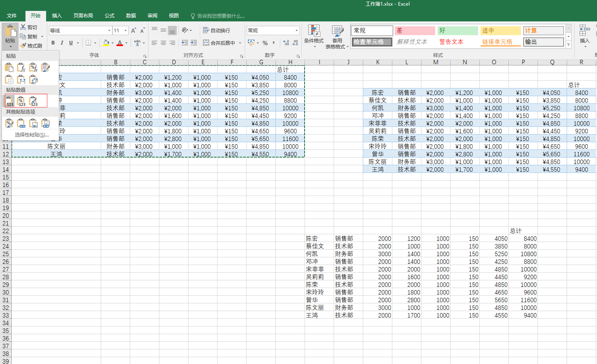Image resolution: width=597 pixels, height=364 pixels.
Task: Open the font name dropdown (等线)
Action: pyautogui.click(x=109, y=31)
